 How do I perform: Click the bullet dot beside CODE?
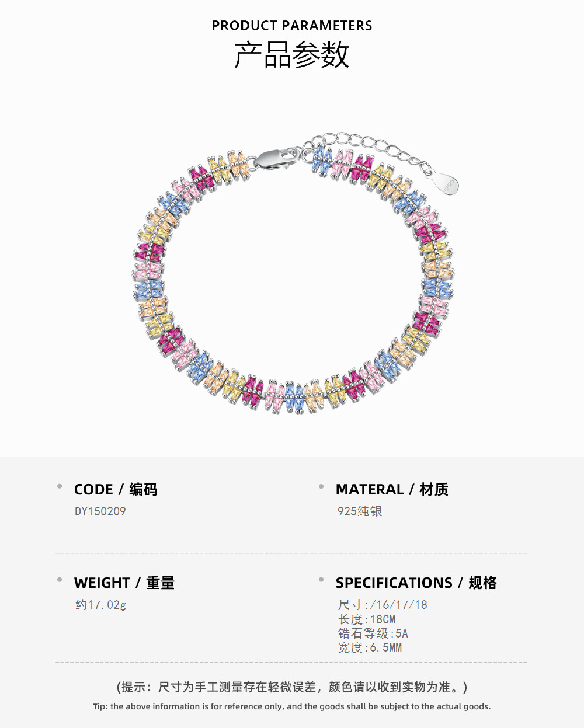(60, 486)
